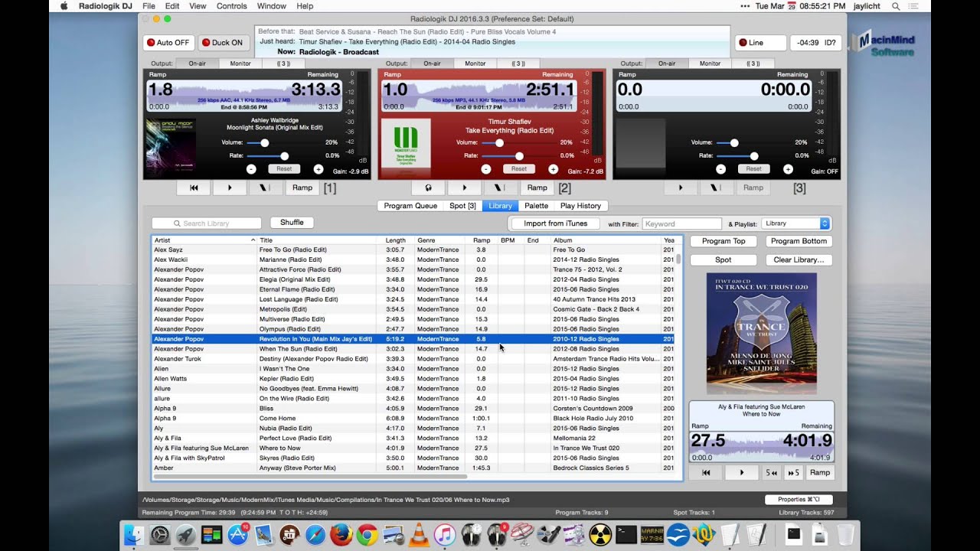
Task: Open VLC from the dock
Action: pos(419,535)
